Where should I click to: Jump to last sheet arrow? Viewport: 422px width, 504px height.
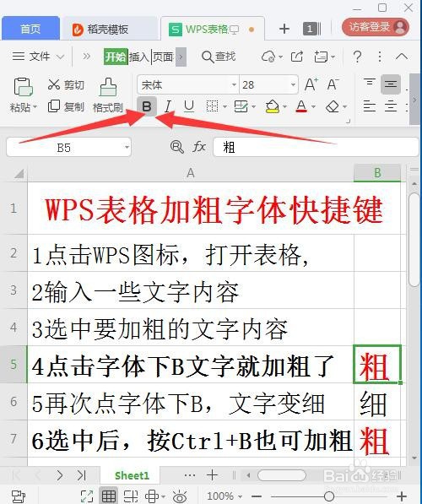click(x=81, y=475)
